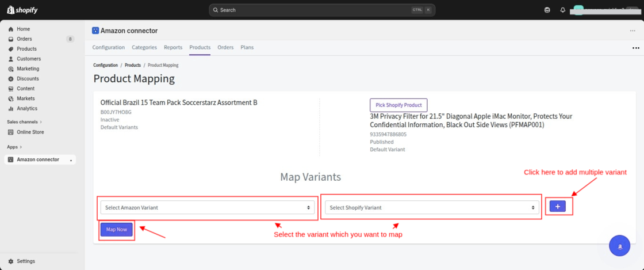Click the Pick Shopify Product button

(x=398, y=105)
